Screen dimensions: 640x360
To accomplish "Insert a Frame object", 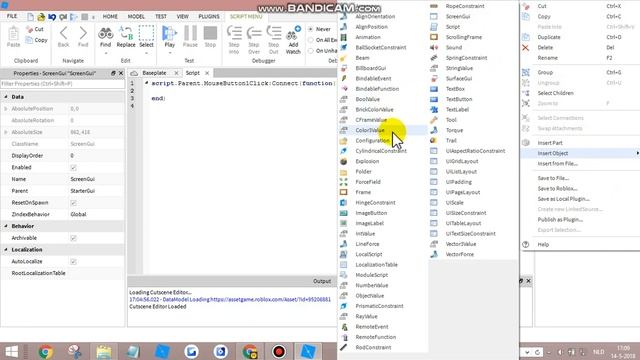I will point(363,192).
